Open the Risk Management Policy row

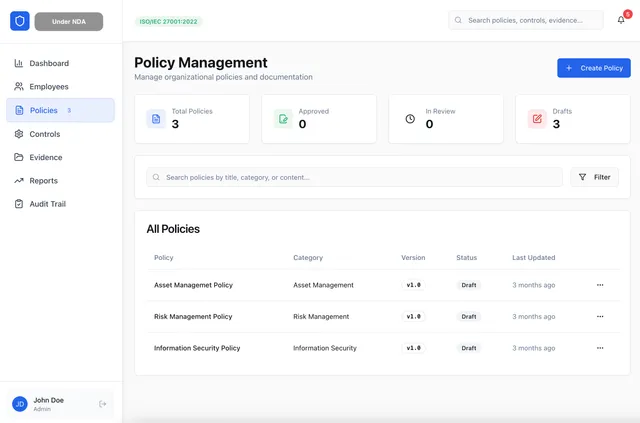click(x=383, y=316)
